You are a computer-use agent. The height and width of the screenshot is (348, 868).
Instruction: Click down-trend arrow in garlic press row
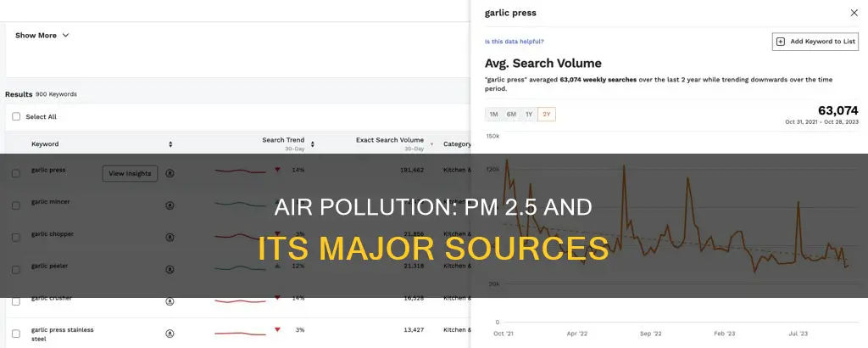coord(277,170)
